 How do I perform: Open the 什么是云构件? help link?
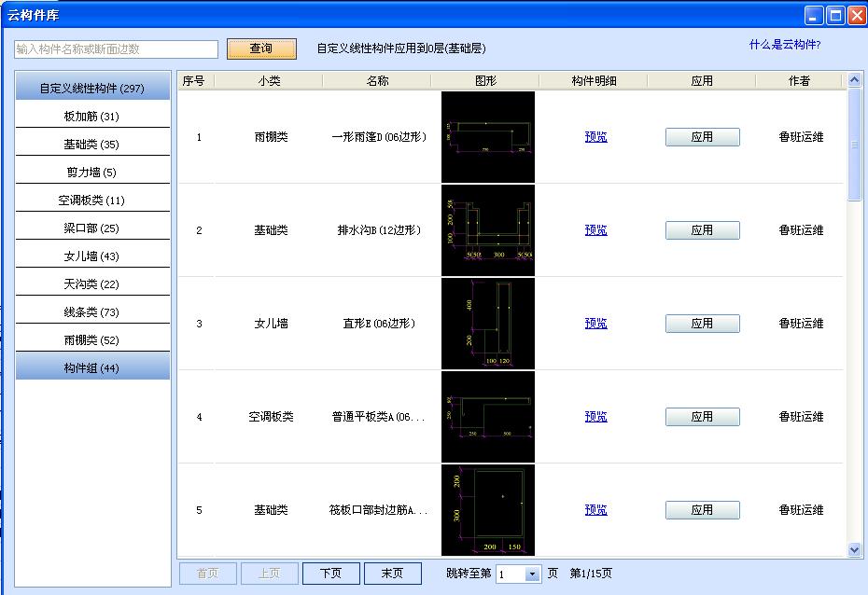[x=784, y=45]
